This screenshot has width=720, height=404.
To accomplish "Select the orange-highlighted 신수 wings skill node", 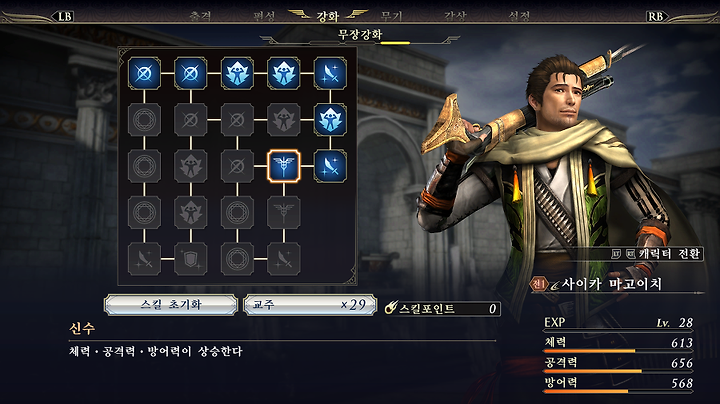I will pyautogui.click(x=283, y=166).
